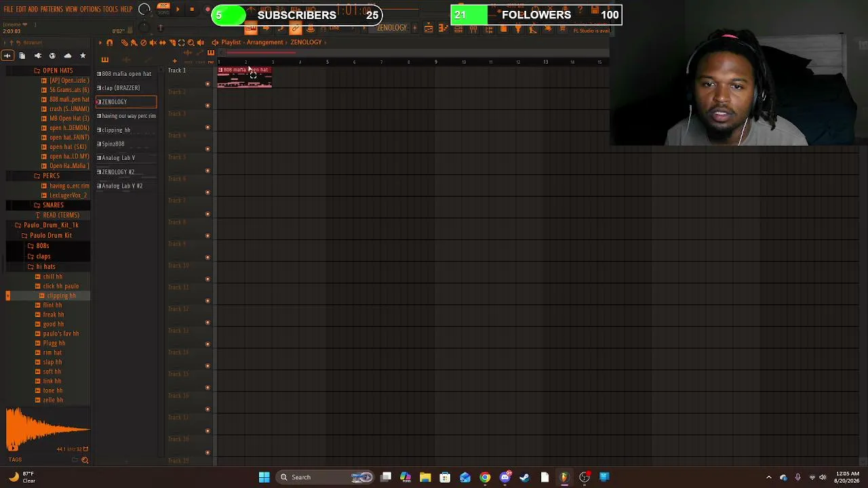Select the Draw pencil tool in playlist toolbar
868x488 pixels.
124,43
